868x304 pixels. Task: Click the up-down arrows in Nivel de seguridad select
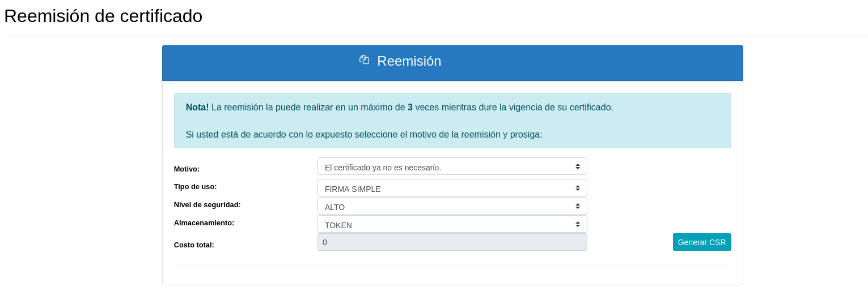coord(577,206)
